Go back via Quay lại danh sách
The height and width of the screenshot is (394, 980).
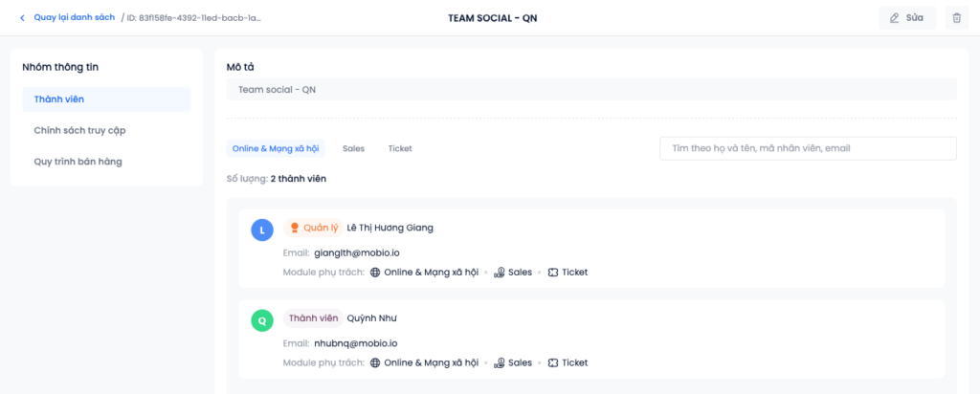[x=74, y=17]
